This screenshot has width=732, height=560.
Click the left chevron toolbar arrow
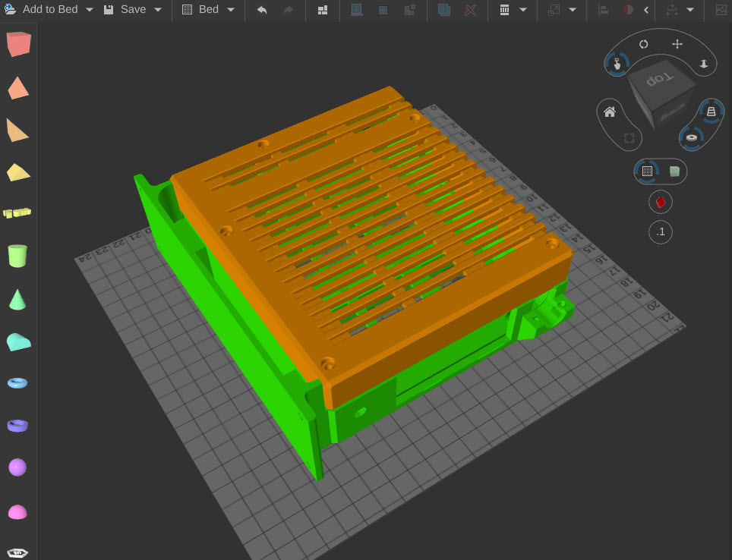tap(646, 10)
